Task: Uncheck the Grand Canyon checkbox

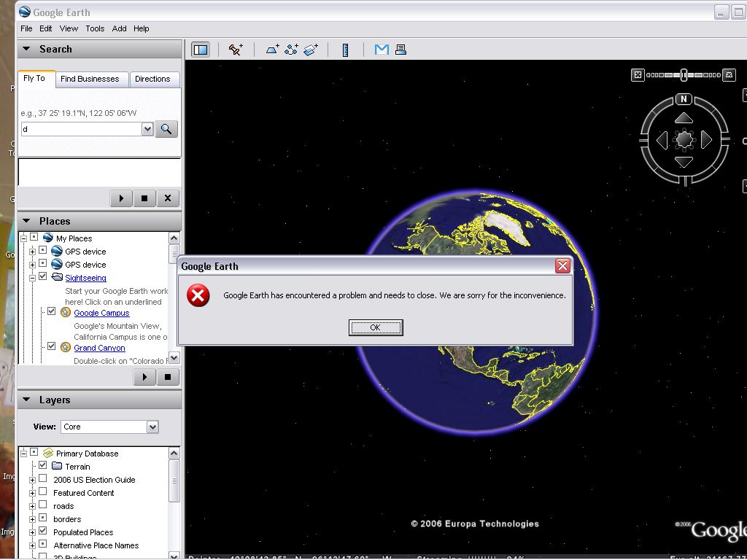Action: 52,346
